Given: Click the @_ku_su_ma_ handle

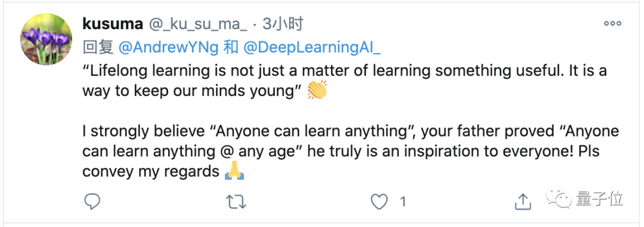Looking at the screenshot, I should (x=197, y=25).
